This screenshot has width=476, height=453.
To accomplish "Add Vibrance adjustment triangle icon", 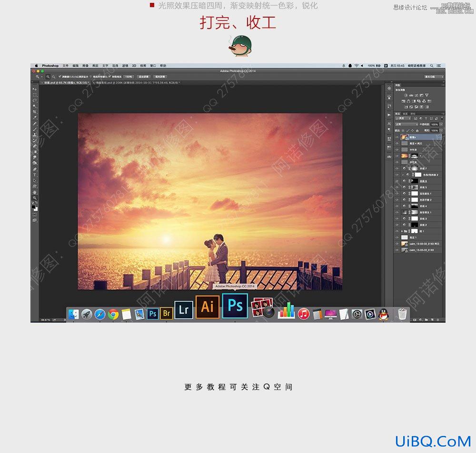I will pos(427,95).
